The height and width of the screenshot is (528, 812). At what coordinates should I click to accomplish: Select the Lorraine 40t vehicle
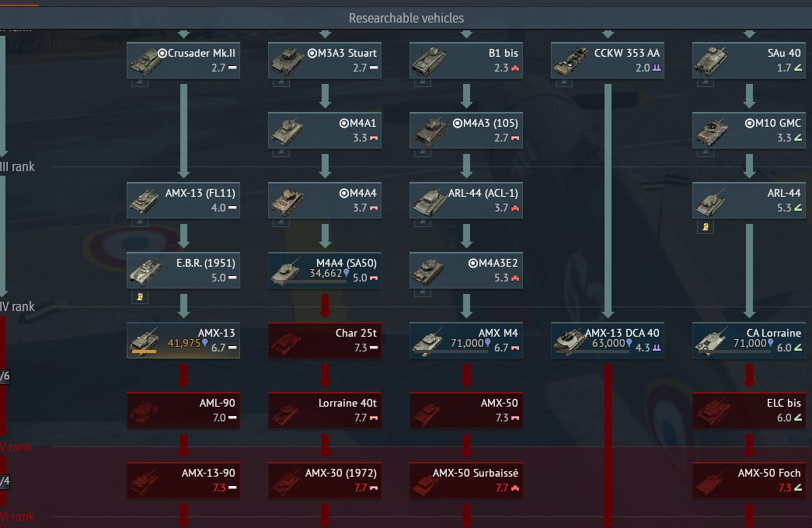(x=325, y=411)
